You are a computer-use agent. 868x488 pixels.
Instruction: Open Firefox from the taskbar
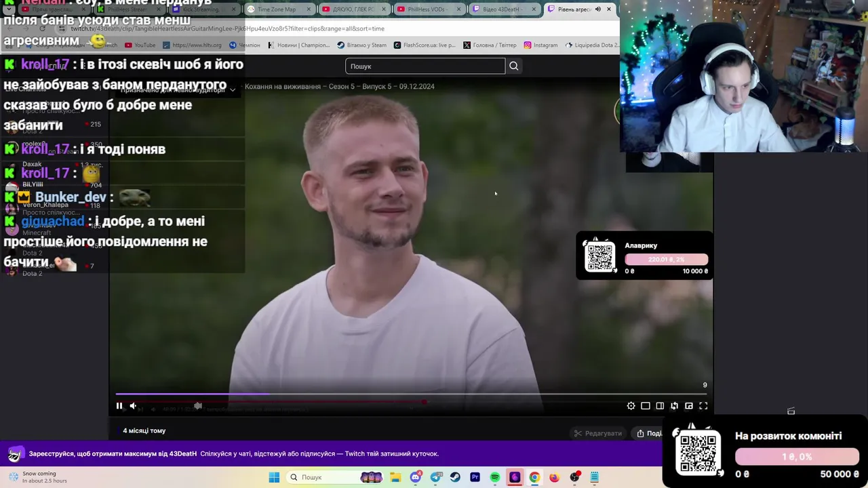554,477
